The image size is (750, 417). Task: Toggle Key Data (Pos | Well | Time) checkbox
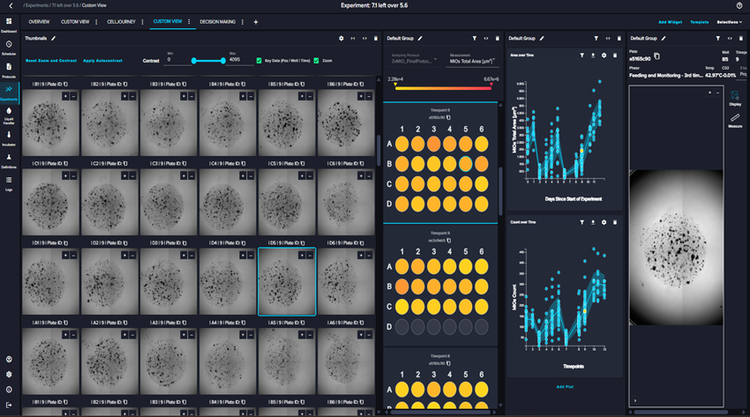pyautogui.click(x=259, y=61)
